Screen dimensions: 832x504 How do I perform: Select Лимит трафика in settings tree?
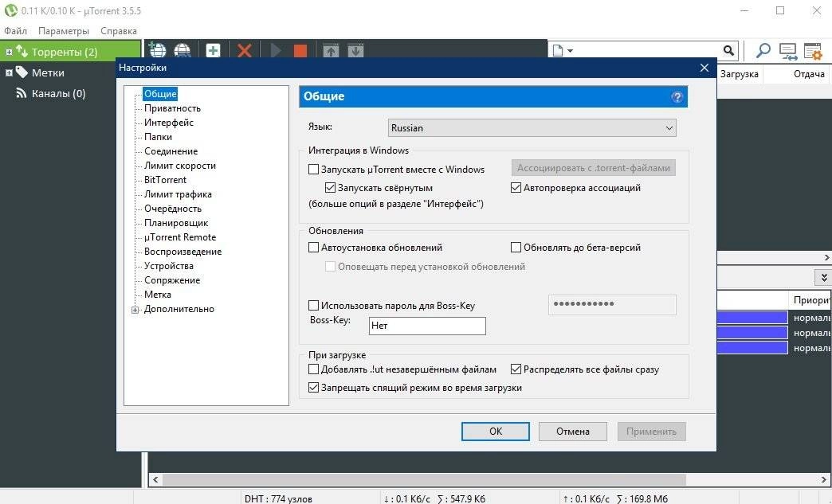178,194
